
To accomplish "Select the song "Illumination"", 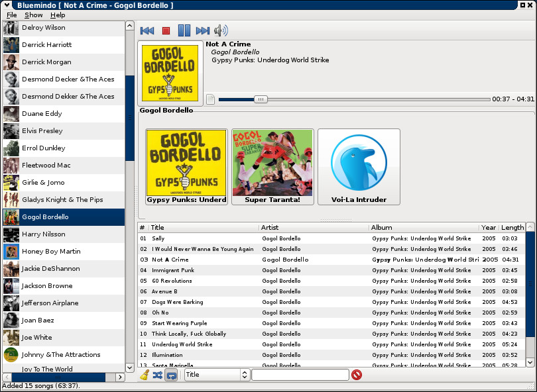I will pos(331,355).
